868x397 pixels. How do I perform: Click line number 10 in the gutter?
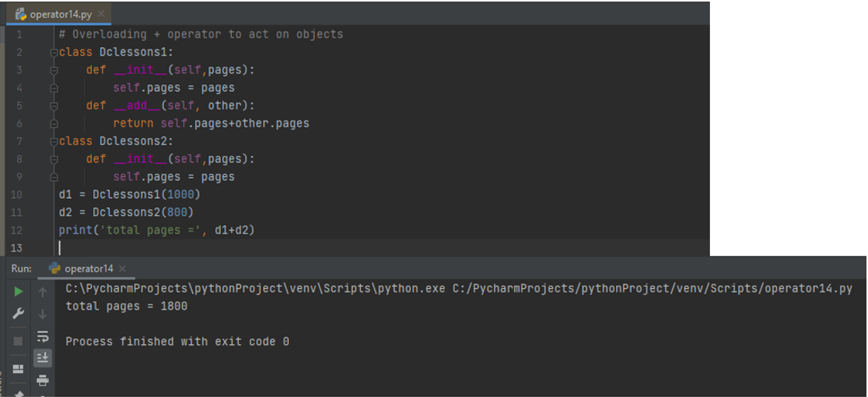pyautogui.click(x=17, y=195)
